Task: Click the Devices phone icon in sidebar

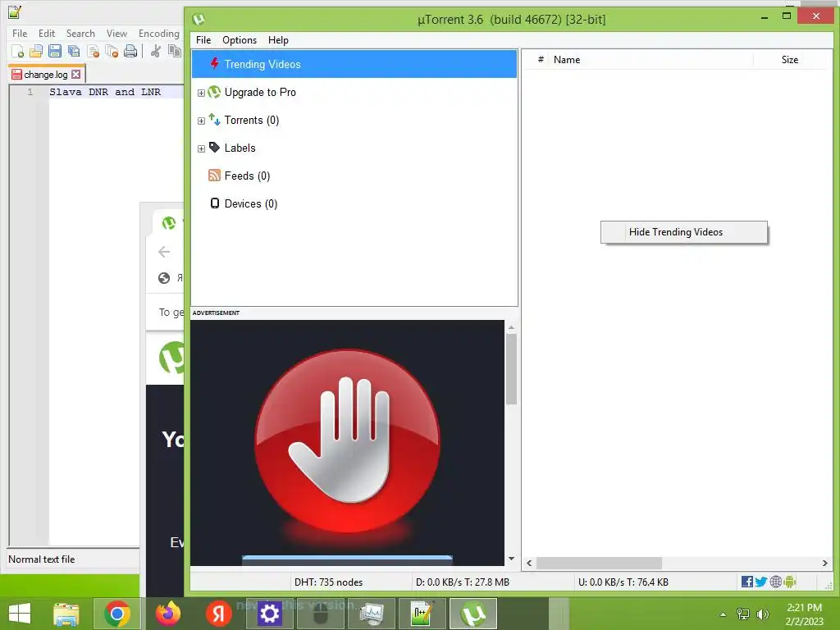Action: click(214, 203)
